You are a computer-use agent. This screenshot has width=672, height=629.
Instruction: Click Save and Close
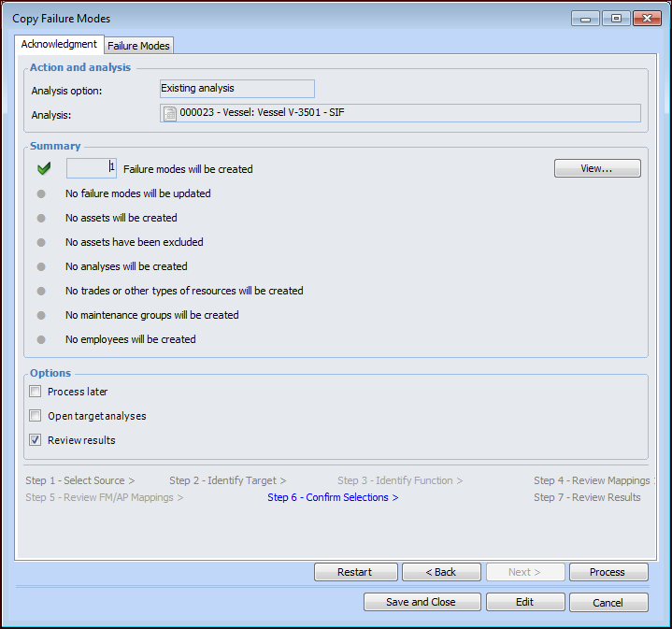click(x=422, y=602)
